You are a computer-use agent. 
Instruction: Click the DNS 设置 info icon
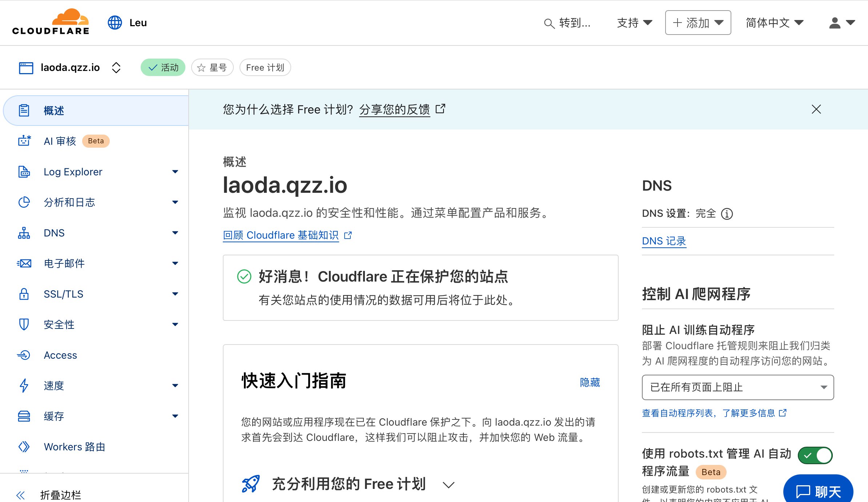coord(727,214)
